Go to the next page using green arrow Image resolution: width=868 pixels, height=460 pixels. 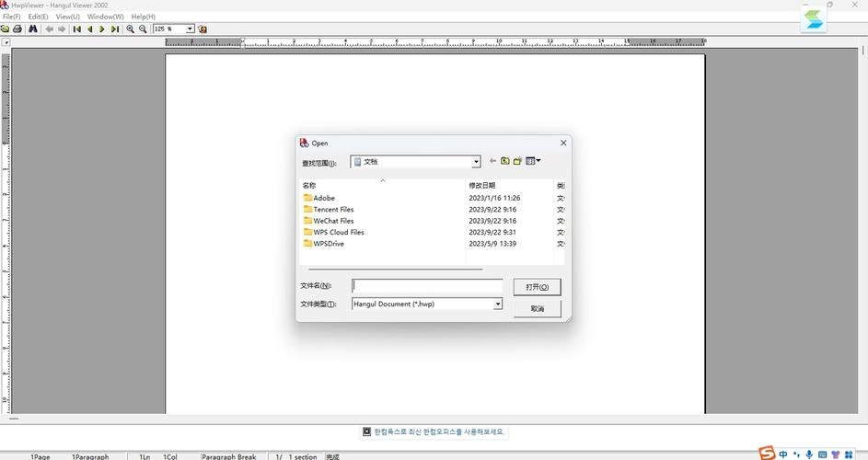tap(102, 29)
